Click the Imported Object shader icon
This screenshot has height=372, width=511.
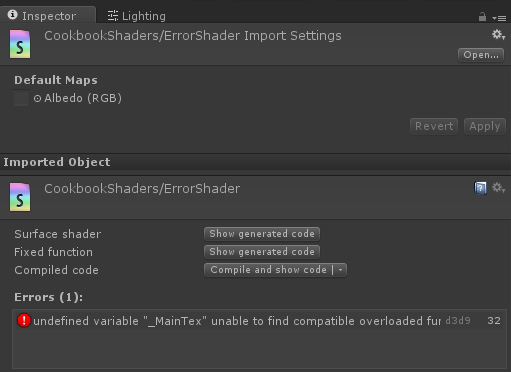(x=20, y=197)
